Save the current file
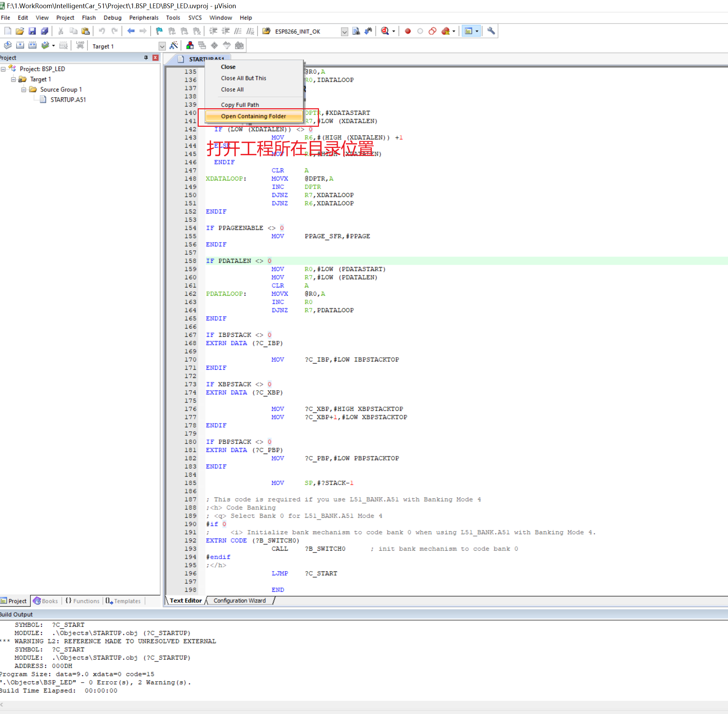Image resolution: width=728 pixels, height=714 pixels. [32, 31]
